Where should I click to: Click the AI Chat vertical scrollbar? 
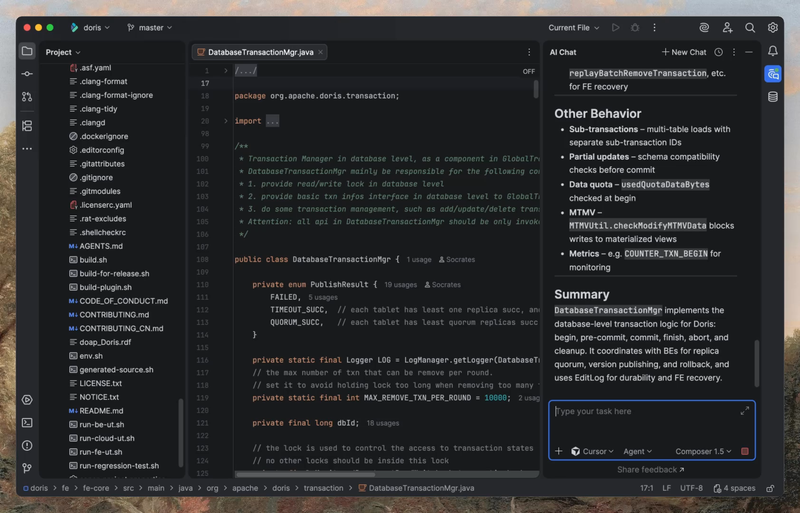point(757,363)
